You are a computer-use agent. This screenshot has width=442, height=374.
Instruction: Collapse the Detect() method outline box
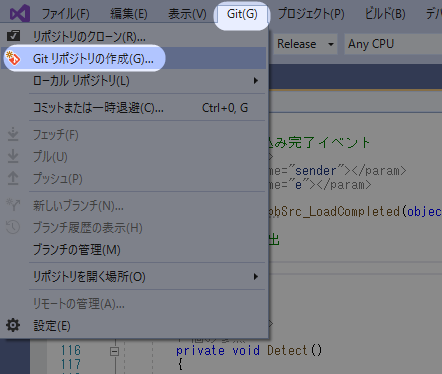point(114,351)
